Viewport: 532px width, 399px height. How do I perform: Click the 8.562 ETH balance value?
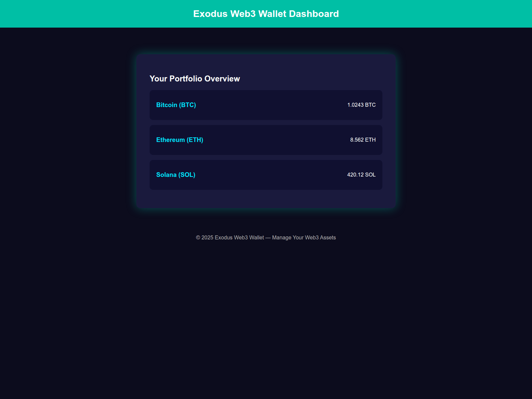point(362,140)
